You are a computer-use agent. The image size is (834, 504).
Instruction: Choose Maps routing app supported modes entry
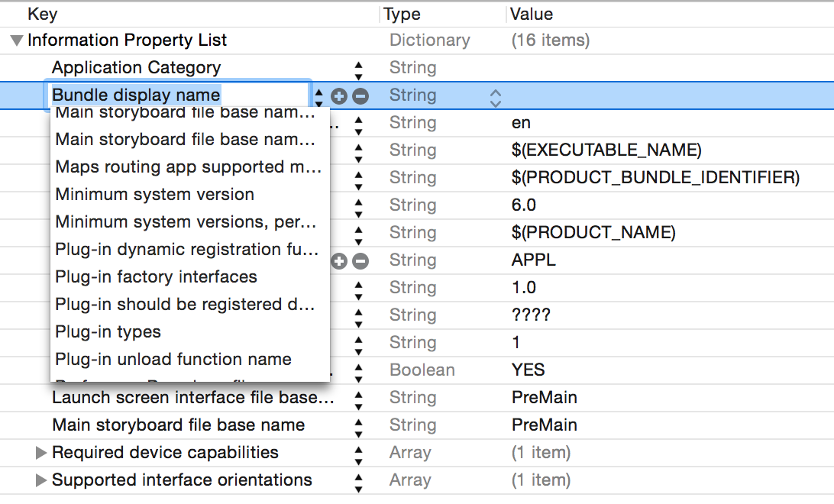click(x=188, y=167)
